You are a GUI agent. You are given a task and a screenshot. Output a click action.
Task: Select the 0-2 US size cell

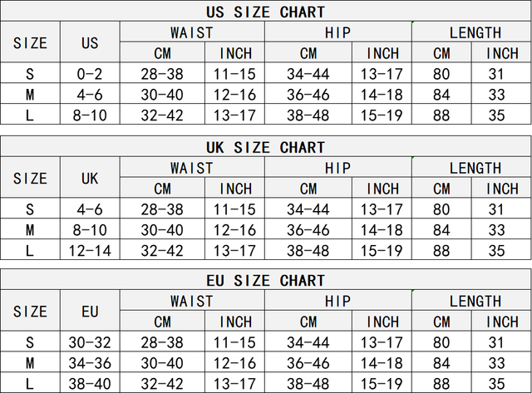[90, 74]
